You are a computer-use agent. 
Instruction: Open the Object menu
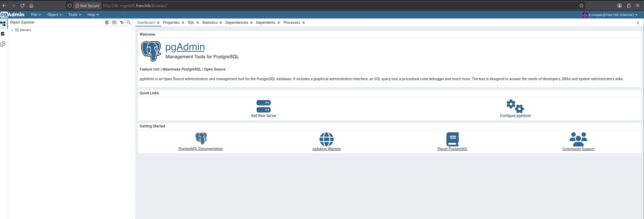(x=55, y=15)
